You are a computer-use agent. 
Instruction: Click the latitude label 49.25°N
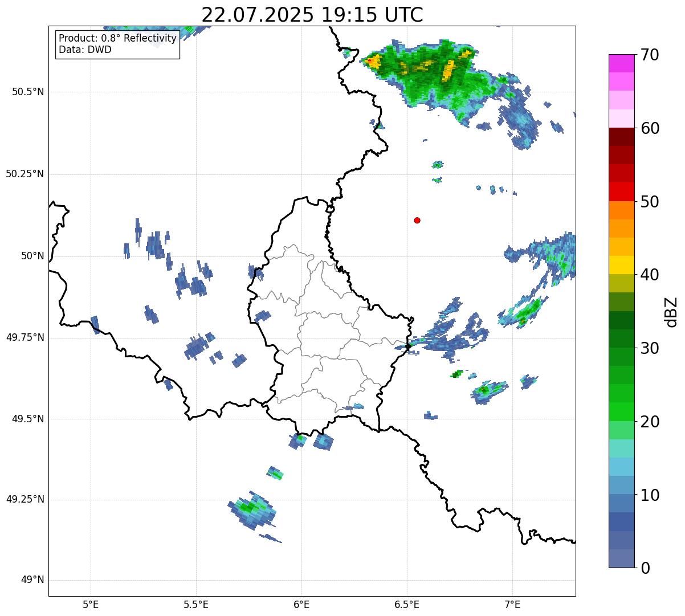[25, 499]
